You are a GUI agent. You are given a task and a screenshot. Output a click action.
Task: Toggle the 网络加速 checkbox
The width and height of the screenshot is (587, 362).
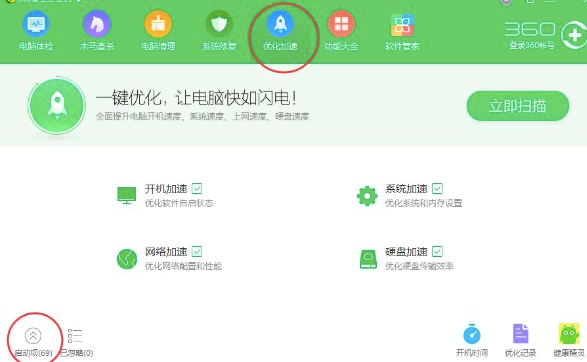point(197,251)
